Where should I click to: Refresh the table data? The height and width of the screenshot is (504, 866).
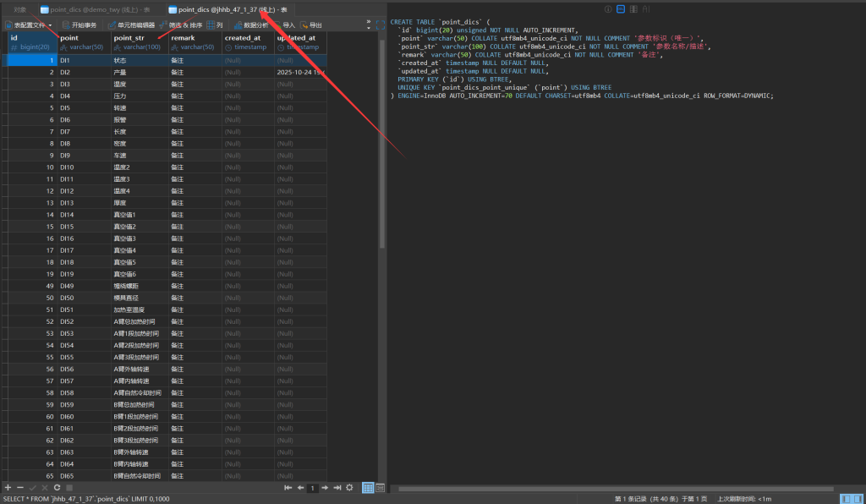point(57,488)
